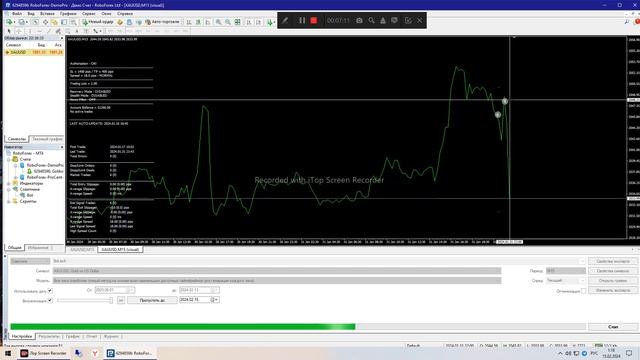Select the Bot expert in Navigator tree
Screen dimensions: 640x360
pyautogui.click(x=30, y=195)
